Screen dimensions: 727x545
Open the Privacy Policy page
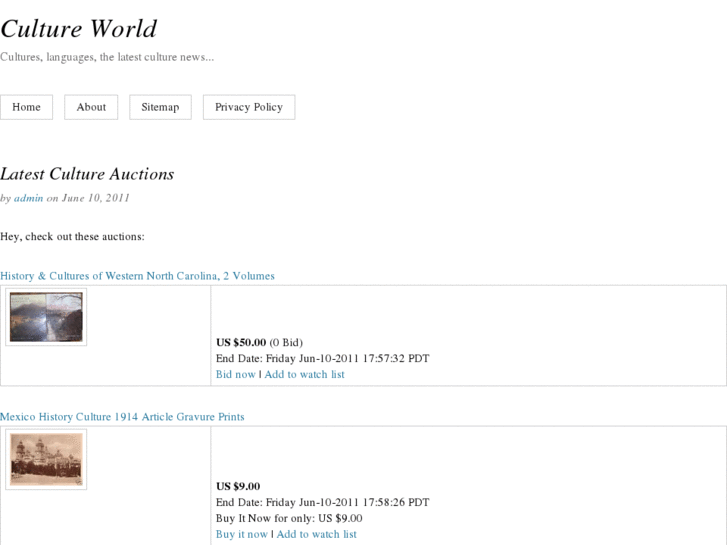click(249, 107)
